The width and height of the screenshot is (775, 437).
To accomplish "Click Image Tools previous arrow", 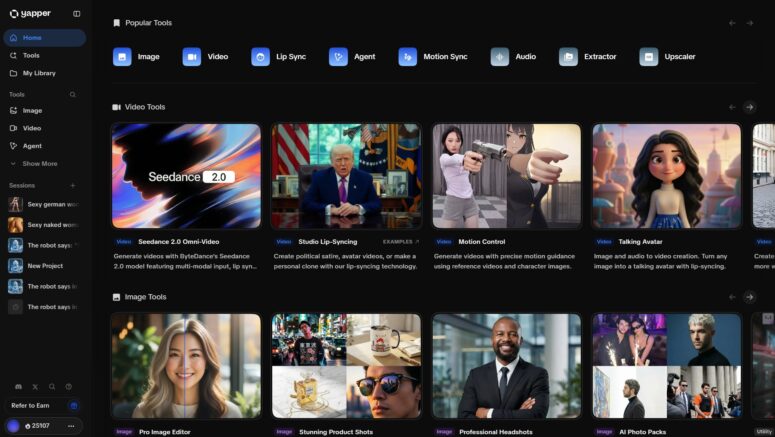I will [732, 297].
